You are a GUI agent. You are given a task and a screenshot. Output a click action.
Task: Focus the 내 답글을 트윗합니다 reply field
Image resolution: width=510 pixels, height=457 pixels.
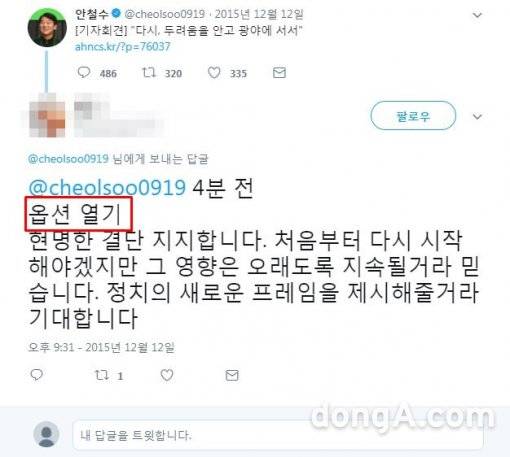coord(277,435)
